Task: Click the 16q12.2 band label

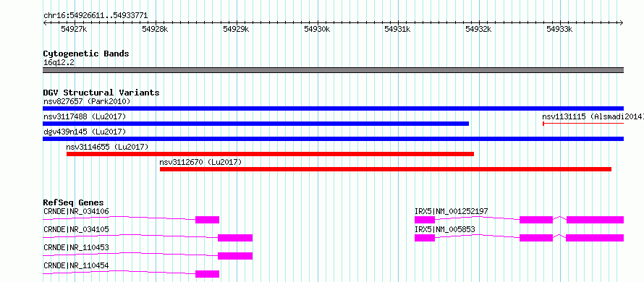Action: coord(59,63)
